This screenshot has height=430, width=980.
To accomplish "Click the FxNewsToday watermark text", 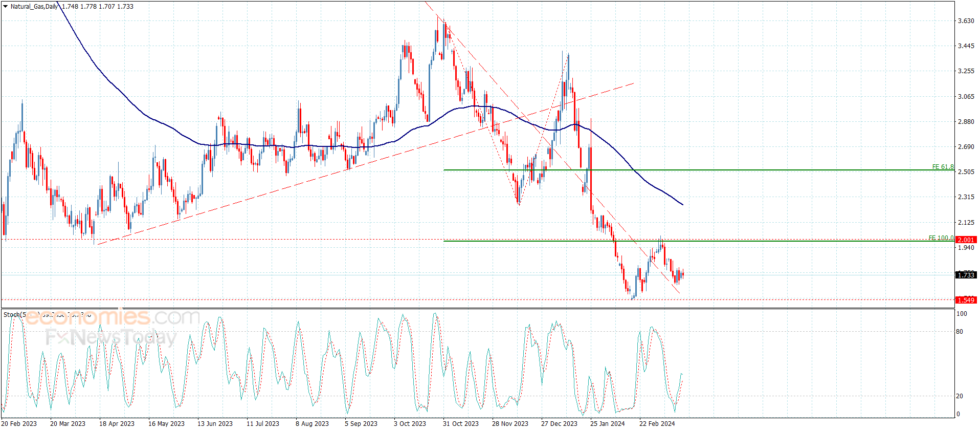I will [x=110, y=337].
